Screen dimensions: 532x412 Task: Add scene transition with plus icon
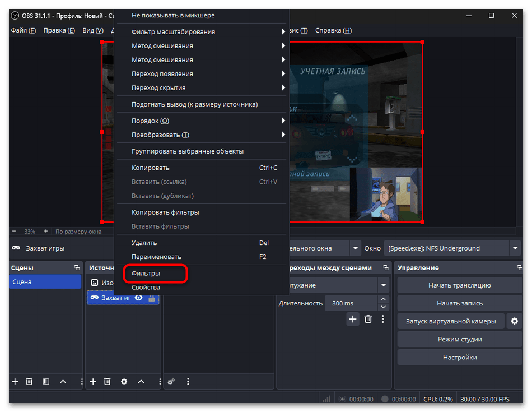[x=353, y=319]
